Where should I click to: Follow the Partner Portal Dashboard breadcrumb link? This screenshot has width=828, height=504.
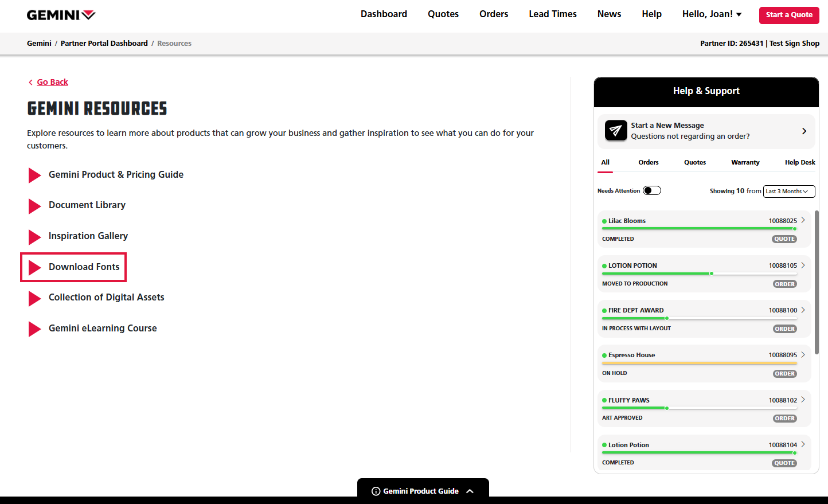(x=104, y=44)
